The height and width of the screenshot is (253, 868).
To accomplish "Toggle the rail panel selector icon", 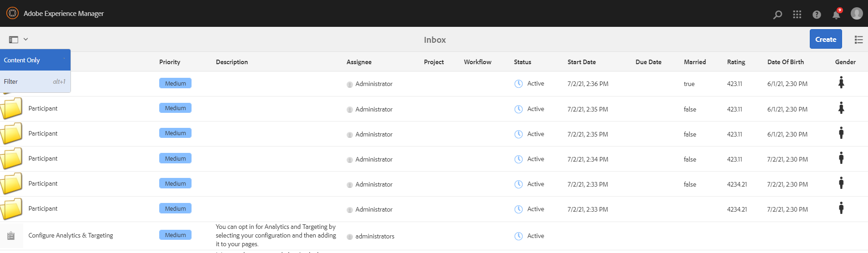I will (14, 40).
